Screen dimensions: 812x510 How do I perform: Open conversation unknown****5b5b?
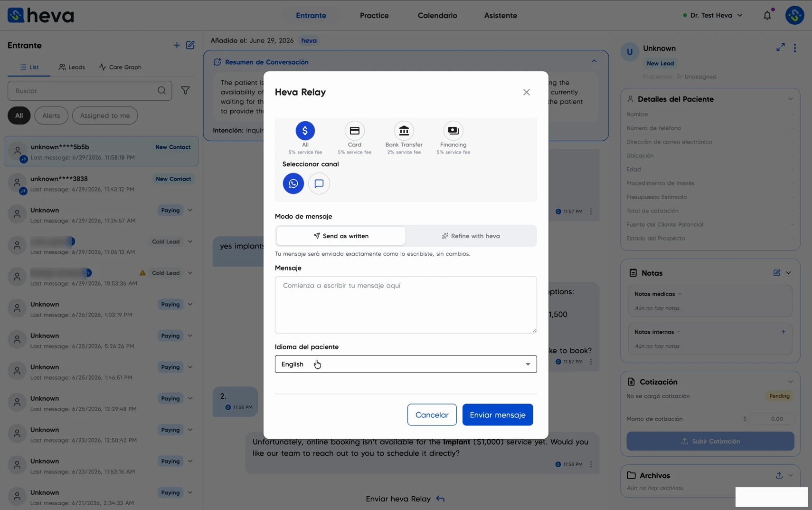[101, 152]
